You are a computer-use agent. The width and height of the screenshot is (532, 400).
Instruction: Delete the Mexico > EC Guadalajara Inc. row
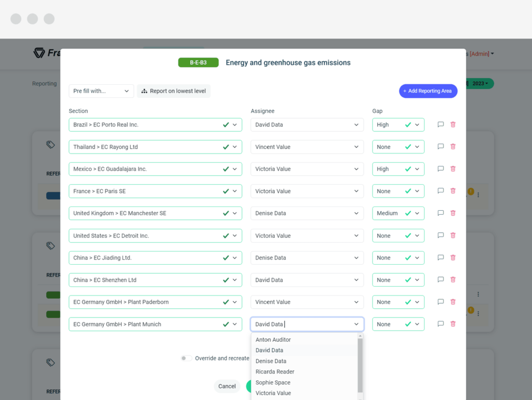pos(453,169)
